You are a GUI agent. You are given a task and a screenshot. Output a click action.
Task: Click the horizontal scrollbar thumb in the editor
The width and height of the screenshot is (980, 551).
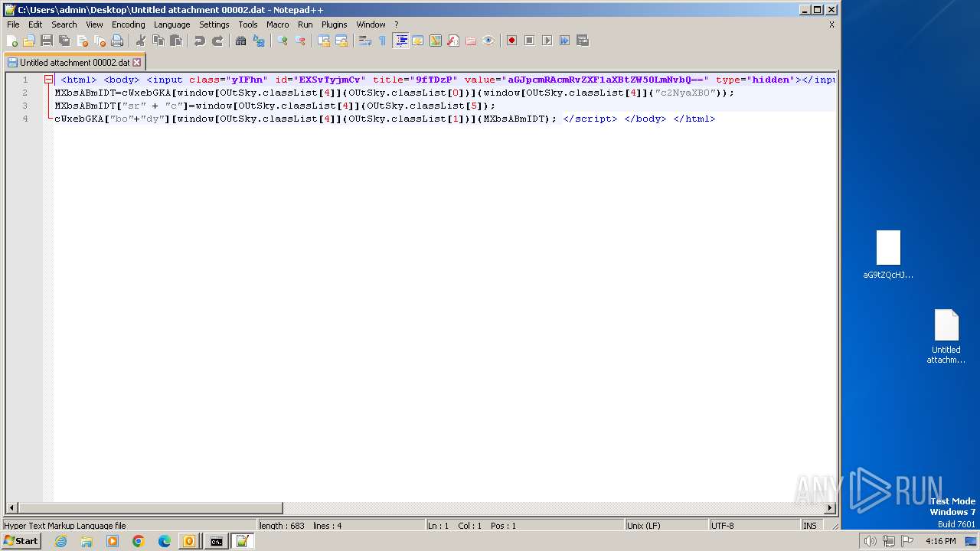coord(150,508)
